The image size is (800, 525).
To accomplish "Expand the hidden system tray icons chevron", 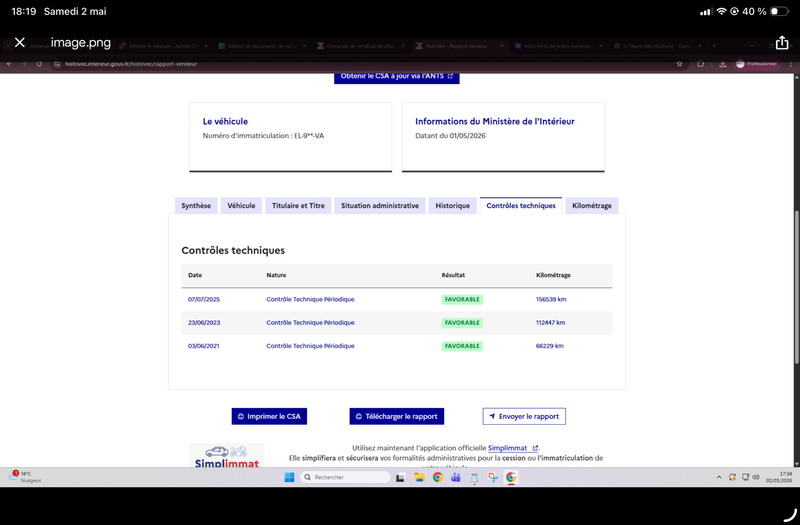I will click(x=719, y=477).
